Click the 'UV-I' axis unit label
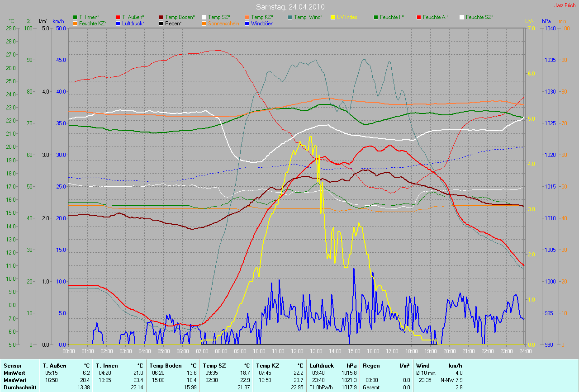579x392 pixels. coord(530,21)
